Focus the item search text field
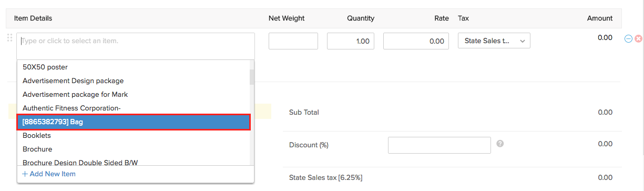 (x=136, y=46)
